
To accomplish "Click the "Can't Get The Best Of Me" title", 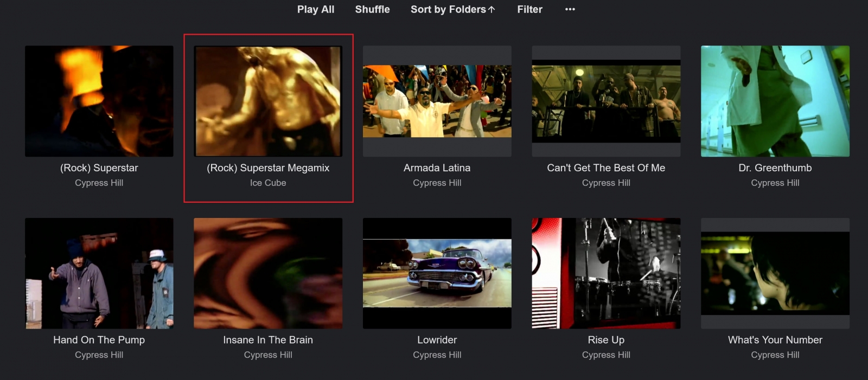I will 606,168.
